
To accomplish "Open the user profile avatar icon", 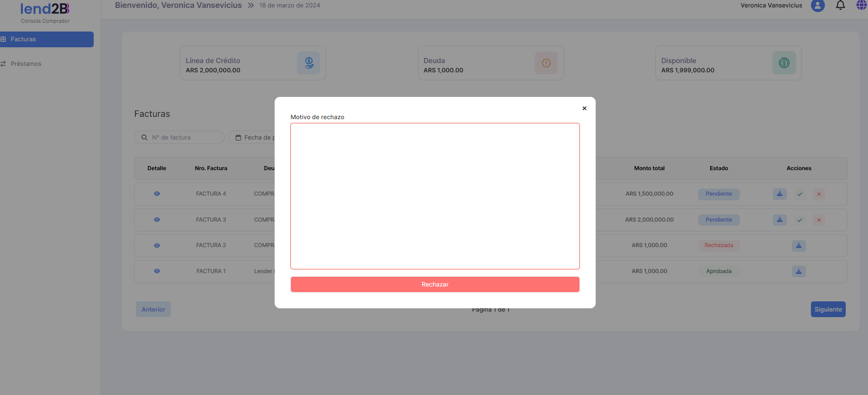I will pyautogui.click(x=817, y=6).
